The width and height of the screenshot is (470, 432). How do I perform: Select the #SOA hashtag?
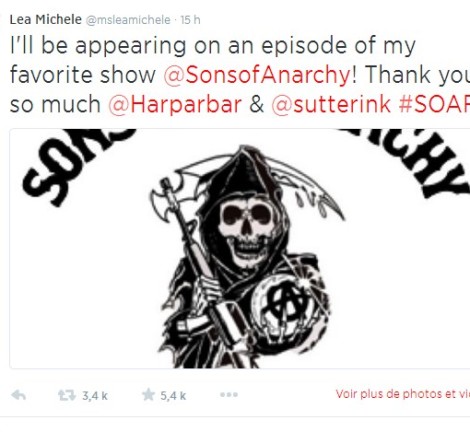coord(434,104)
